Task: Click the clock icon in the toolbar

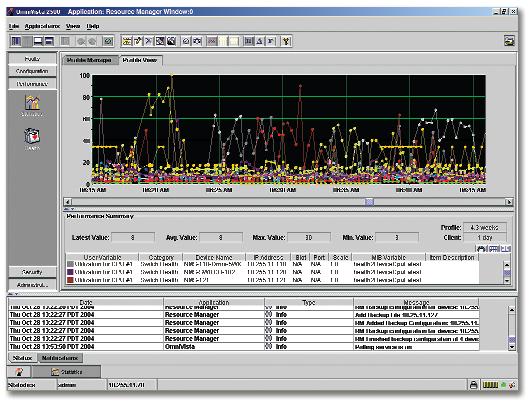Action: tap(186, 41)
